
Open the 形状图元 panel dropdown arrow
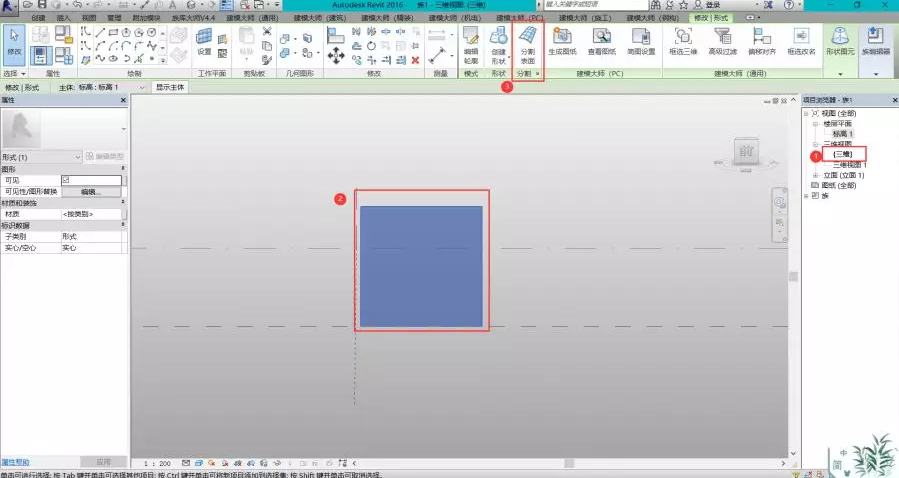point(840,74)
